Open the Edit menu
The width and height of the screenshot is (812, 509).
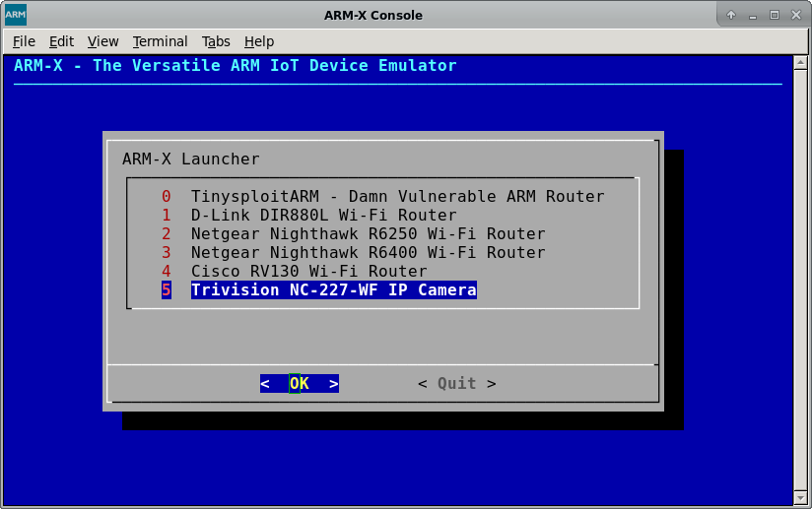click(x=61, y=41)
